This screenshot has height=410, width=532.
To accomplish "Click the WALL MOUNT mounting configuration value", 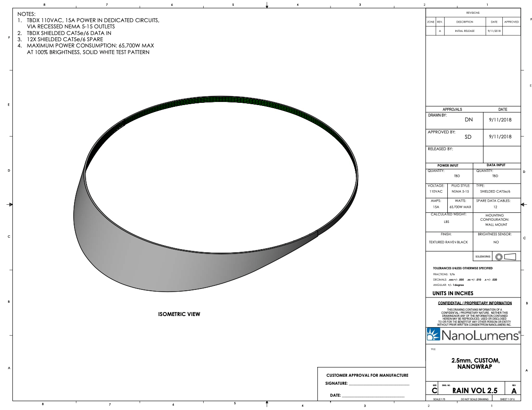I will (x=496, y=225).
